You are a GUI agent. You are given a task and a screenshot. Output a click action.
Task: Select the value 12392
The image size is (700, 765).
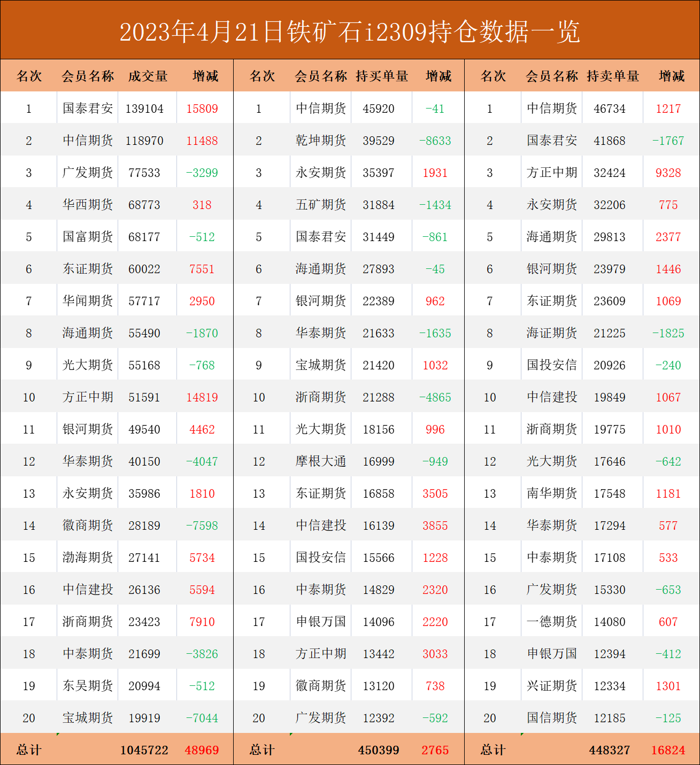pos(379,718)
